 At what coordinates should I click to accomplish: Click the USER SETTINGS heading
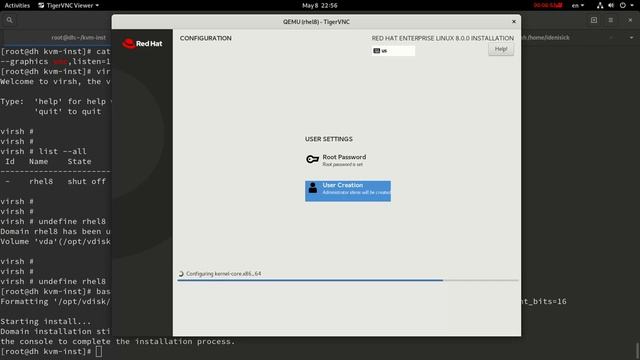pos(329,139)
